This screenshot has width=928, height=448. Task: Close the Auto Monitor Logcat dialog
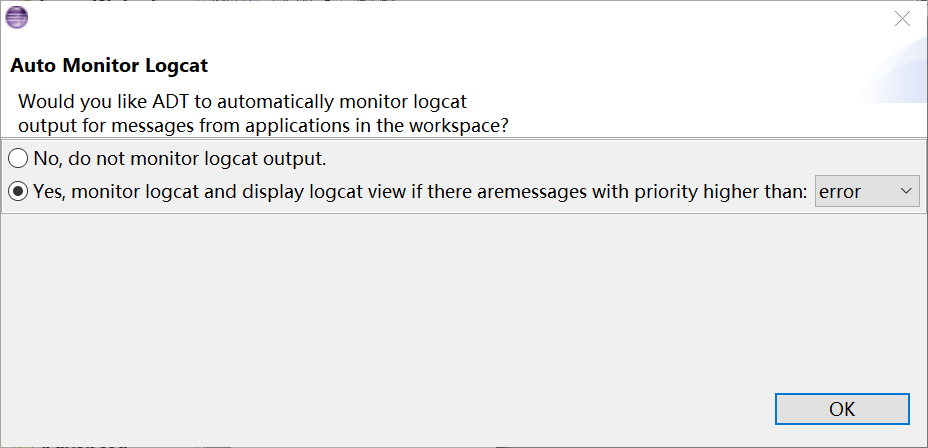902,18
